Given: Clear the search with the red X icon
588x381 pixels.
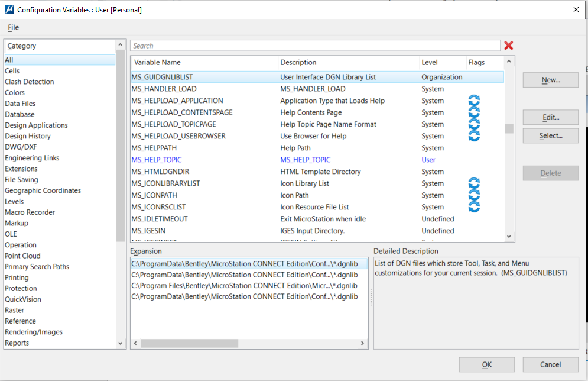Looking at the screenshot, I should (x=508, y=46).
